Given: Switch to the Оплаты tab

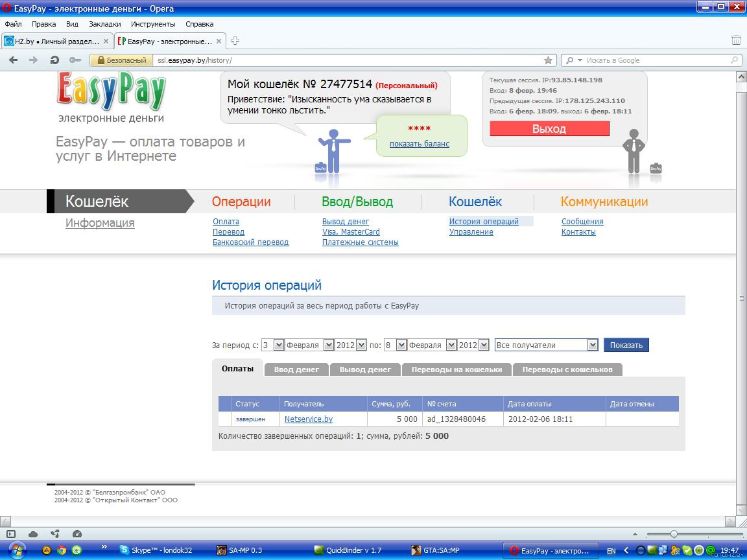Looking at the screenshot, I should click(238, 369).
